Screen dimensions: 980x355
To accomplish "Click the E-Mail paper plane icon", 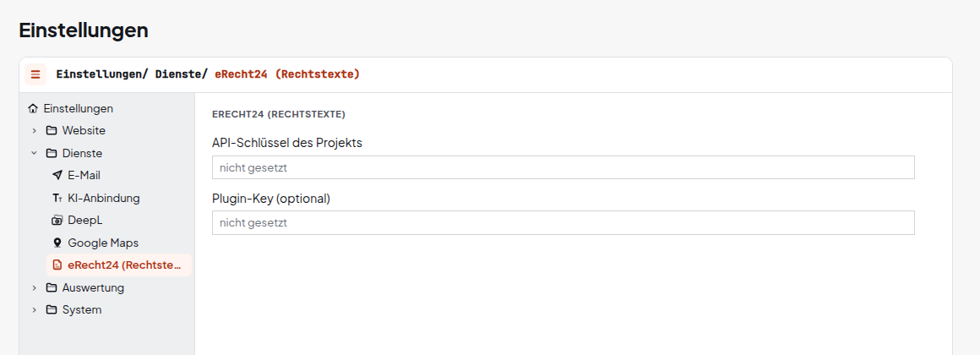I will point(57,175).
